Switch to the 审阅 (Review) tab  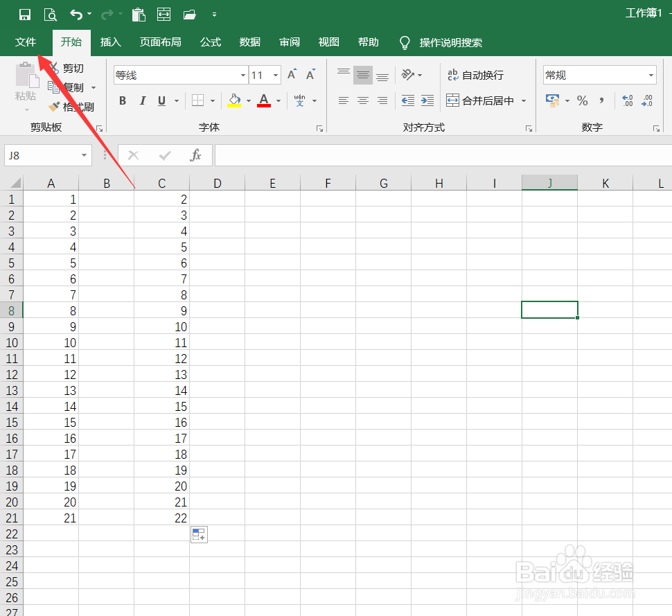pos(290,42)
